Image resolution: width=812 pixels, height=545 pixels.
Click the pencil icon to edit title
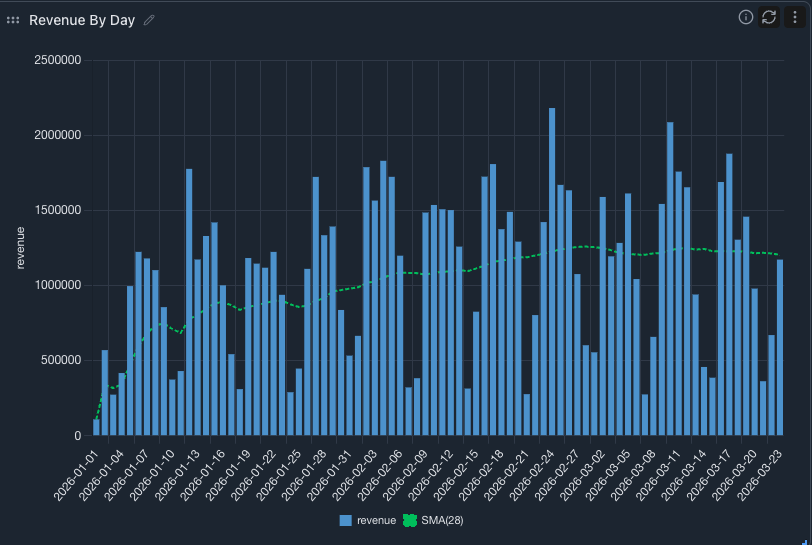coord(150,20)
